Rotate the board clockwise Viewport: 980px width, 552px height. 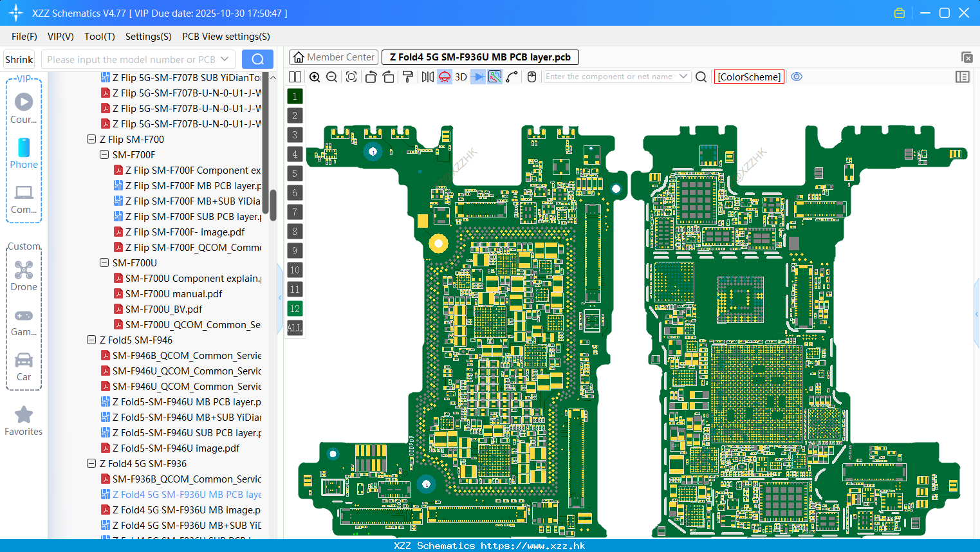tap(388, 77)
